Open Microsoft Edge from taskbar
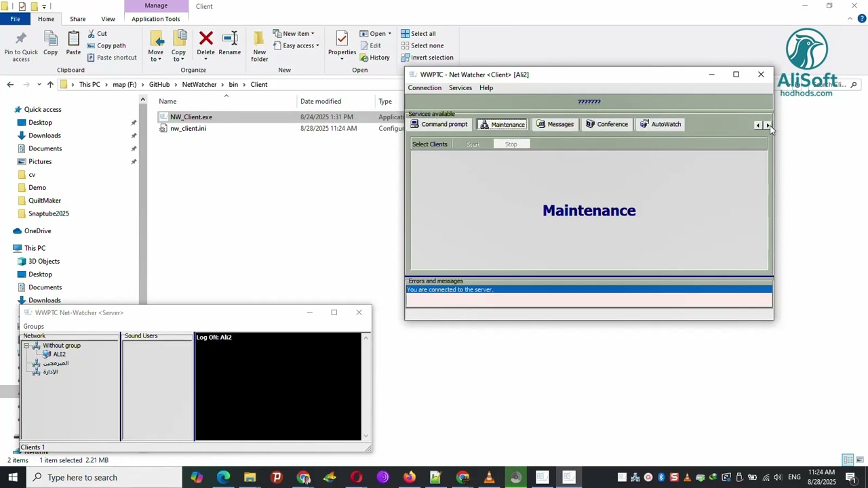This screenshot has height=488, width=868. [x=223, y=477]
